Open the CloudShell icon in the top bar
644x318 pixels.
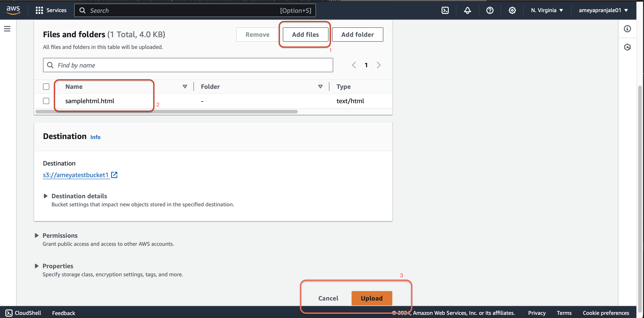pos(445,10)
